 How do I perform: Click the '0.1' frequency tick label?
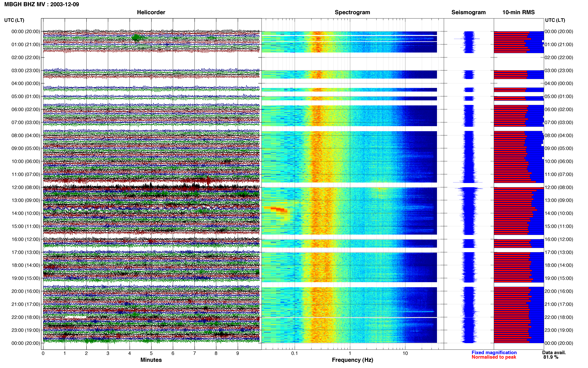point(295,353)
